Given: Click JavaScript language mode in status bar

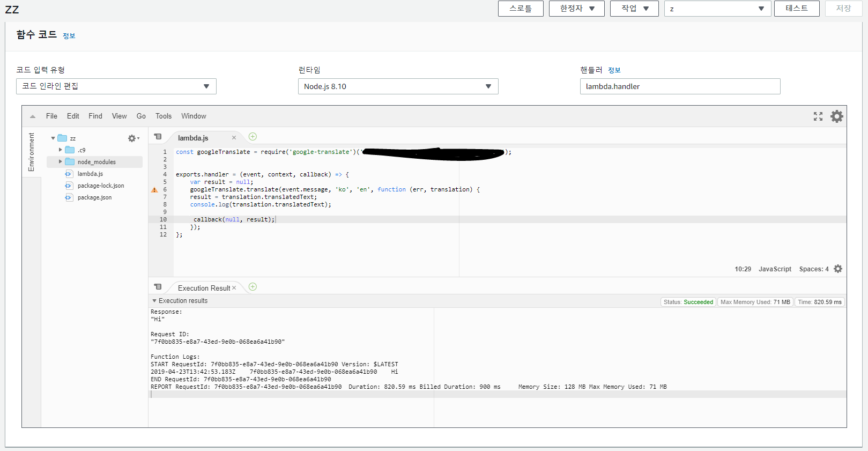Looking at the screenshot, I should tap(775, 269).
